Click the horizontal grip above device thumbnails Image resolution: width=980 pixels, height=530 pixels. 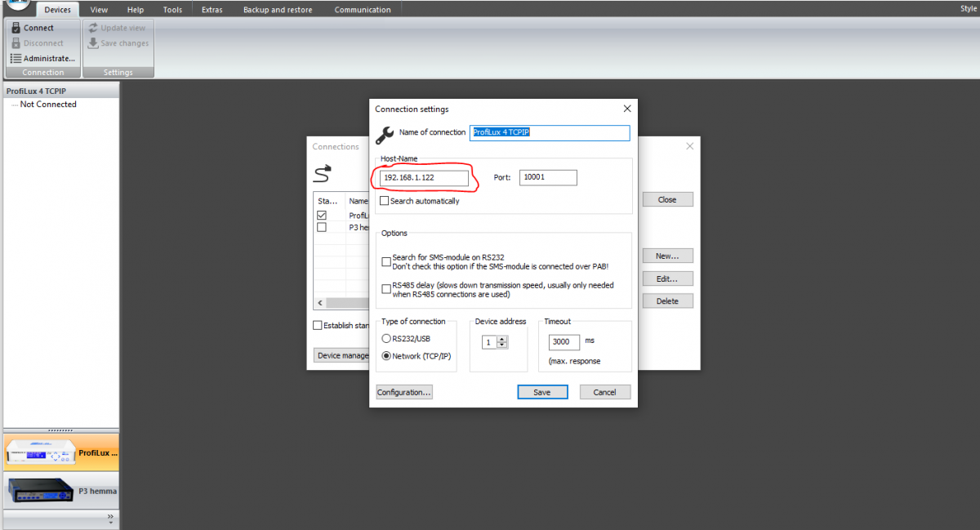[x=60, y=430]
